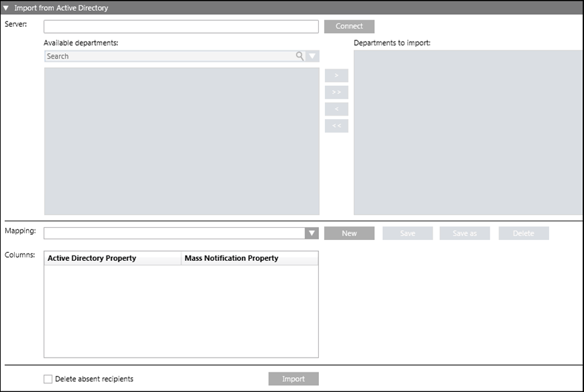Click the double left arrow remove-all button
The image size is (584, 392).
[336, 126]
